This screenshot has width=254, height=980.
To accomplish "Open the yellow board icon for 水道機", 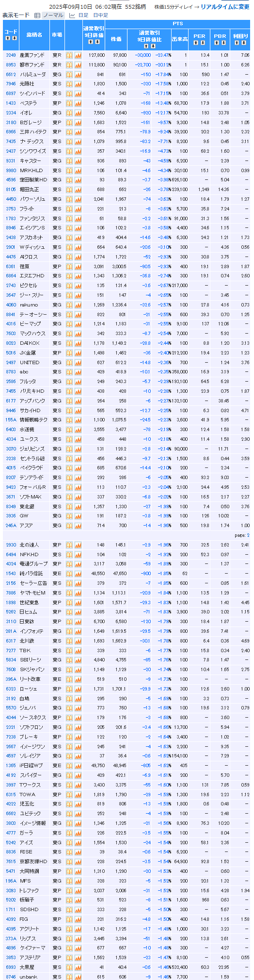I will (x=69, y=429).
